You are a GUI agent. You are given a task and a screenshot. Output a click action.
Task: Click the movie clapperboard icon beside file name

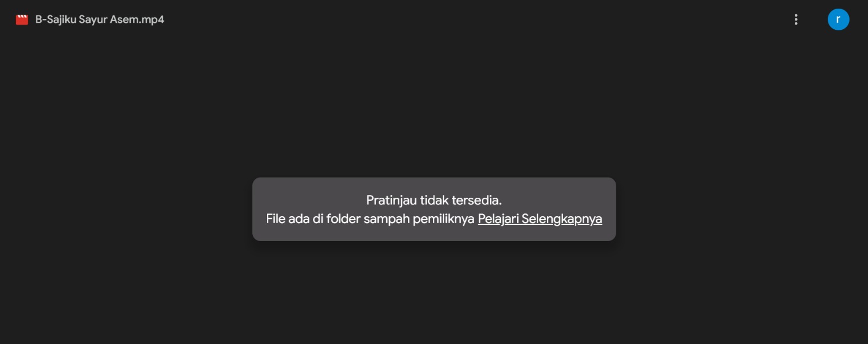(22, 20)
